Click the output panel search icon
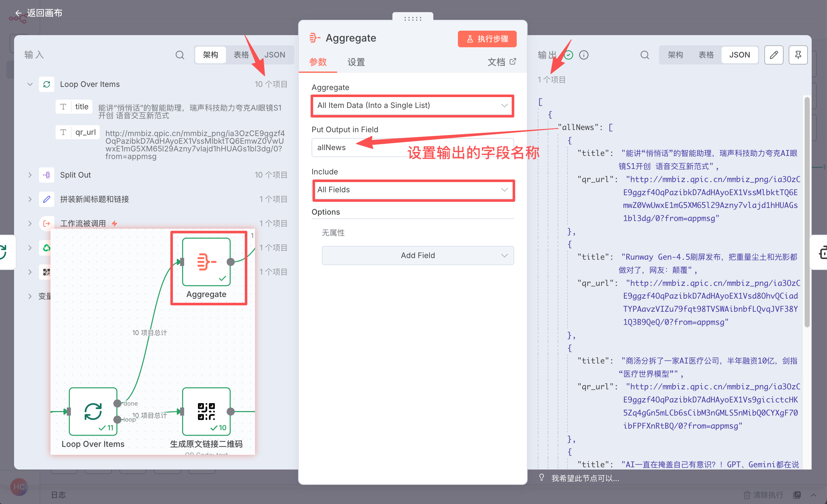827x504 pixels. [645, 55]
